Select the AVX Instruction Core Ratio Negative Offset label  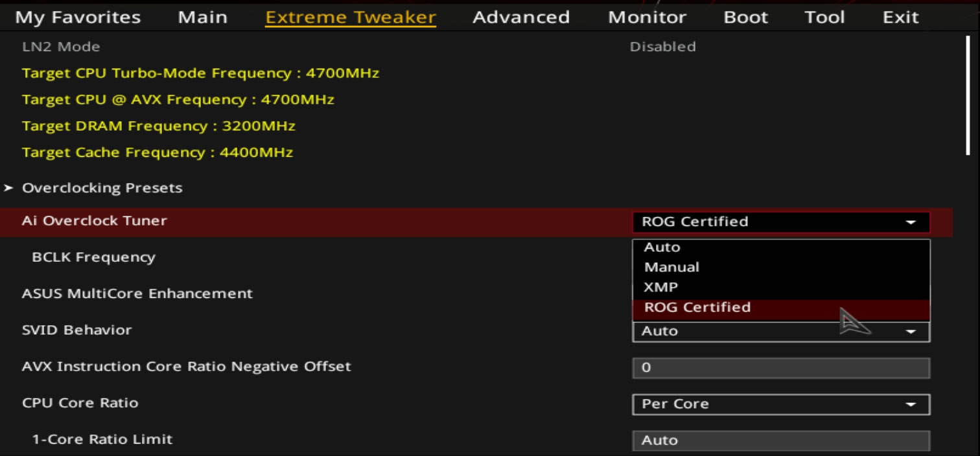(187, 367)
